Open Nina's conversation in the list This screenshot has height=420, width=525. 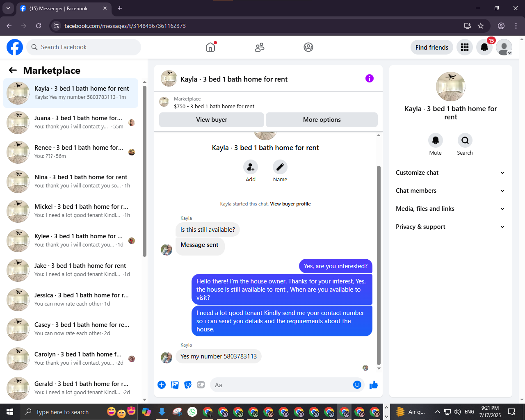tap(71, 182)
